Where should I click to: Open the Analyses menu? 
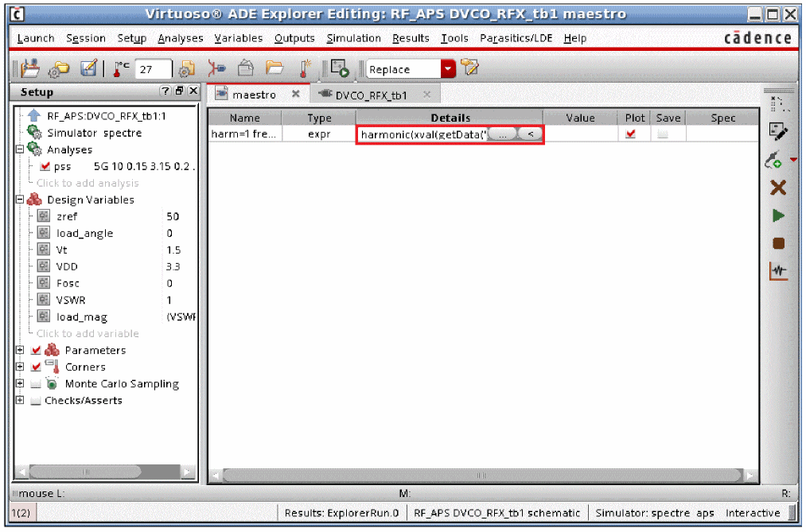(x=181, y=38)
